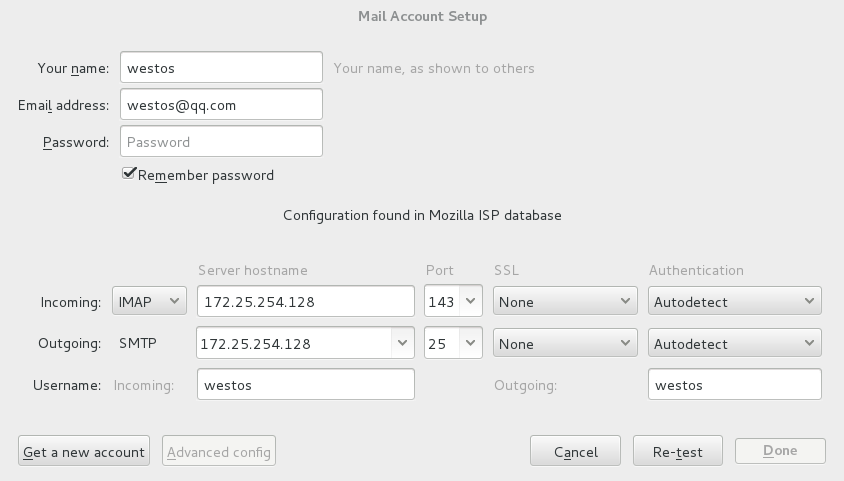Focus the Your name input field
The image size is (844, 481).
[221, 67]
